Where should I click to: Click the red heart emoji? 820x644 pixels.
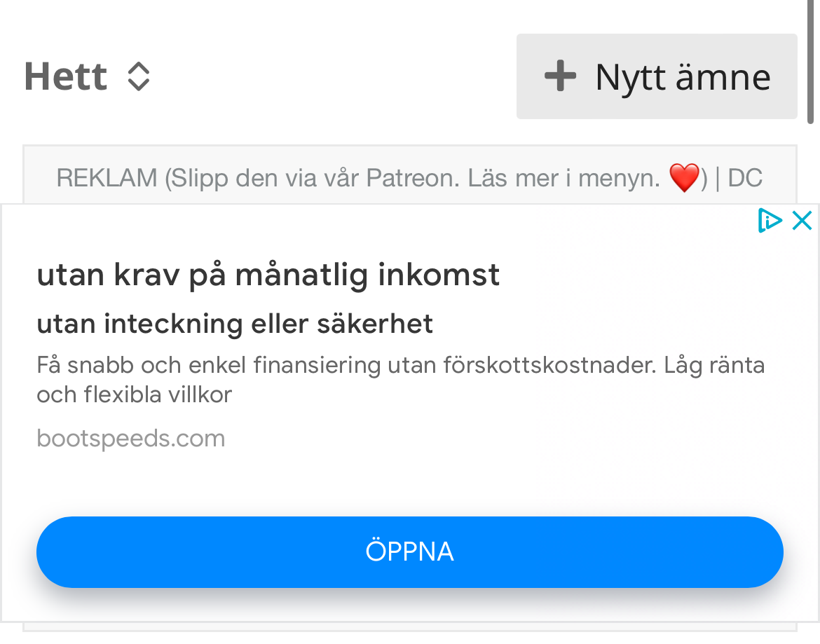(x=684, y=178)
